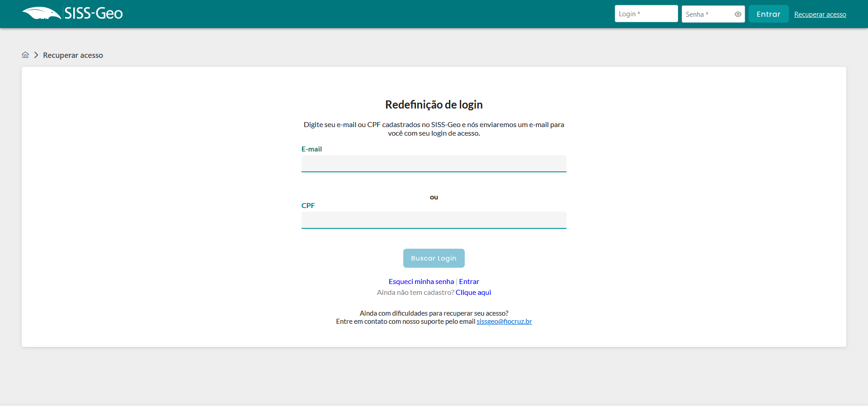Follow the Entrar link below form

469,281
